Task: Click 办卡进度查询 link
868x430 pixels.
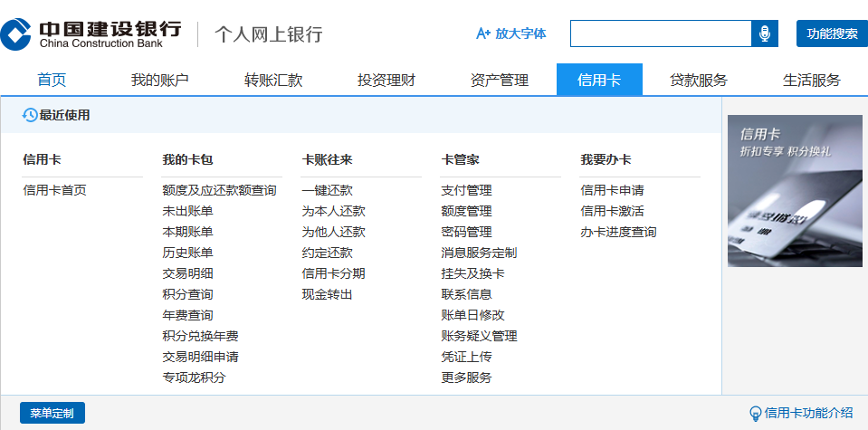Action: point(618,232)
